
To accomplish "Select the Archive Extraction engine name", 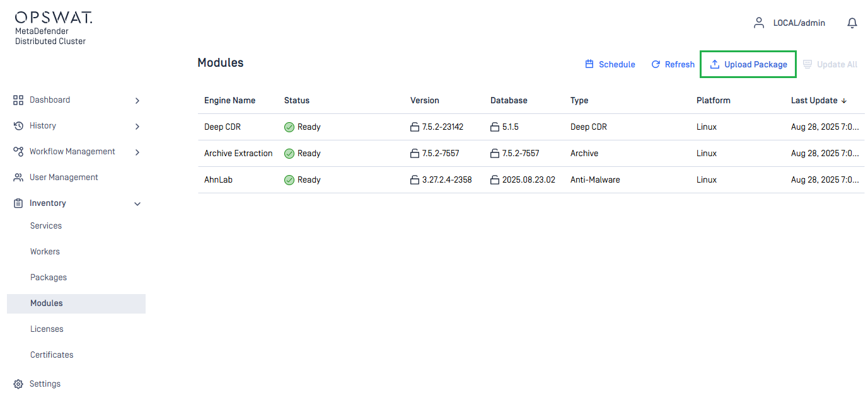I will pyautogui.click(x=238, y=154).
